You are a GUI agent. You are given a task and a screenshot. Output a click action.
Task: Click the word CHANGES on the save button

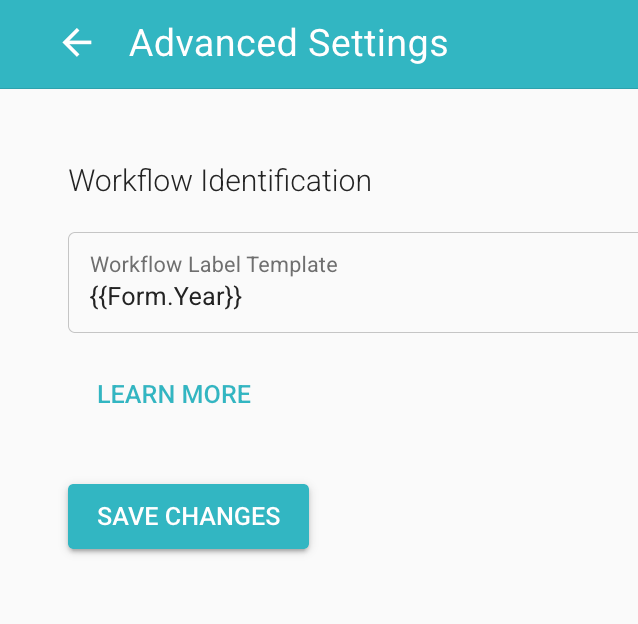click(x=223, y=516)
